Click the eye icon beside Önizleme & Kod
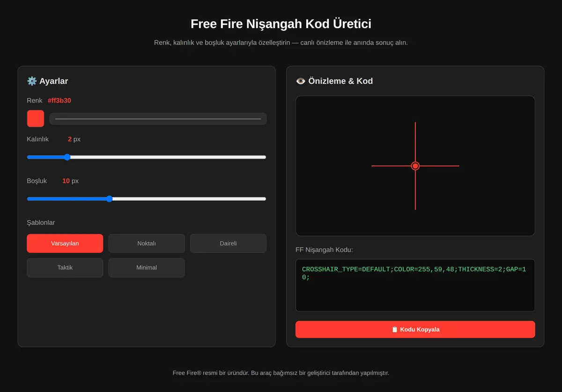The image size is (562, 392). pyautogui.click(x=301, y=81)
